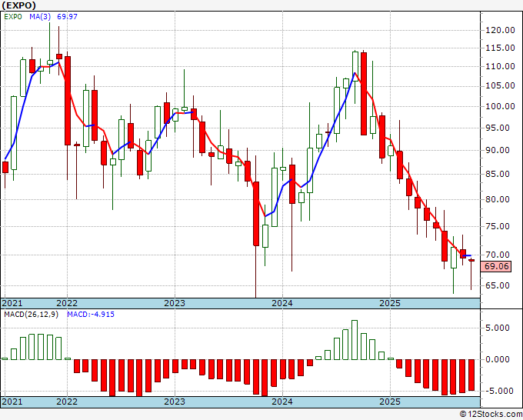The image size is (523, 420).
Task: Click the 2021 label on MACD timeline
Action: click(x=12, y=402)
